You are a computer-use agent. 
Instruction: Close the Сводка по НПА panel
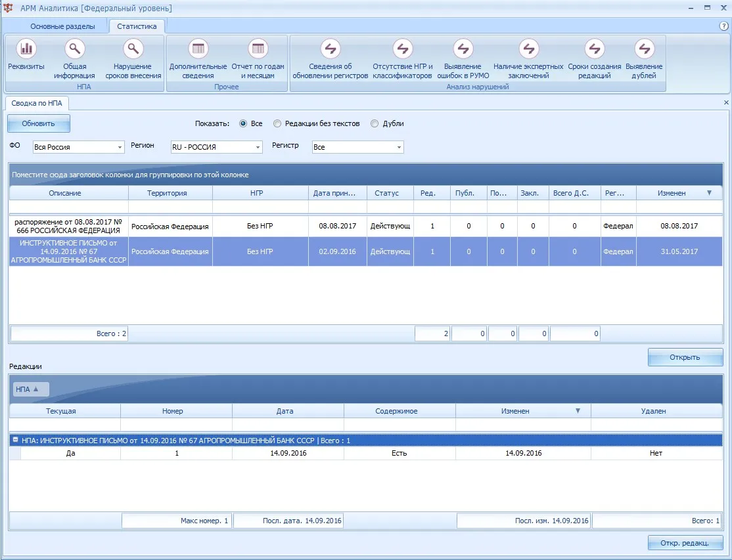coord(726,102)
